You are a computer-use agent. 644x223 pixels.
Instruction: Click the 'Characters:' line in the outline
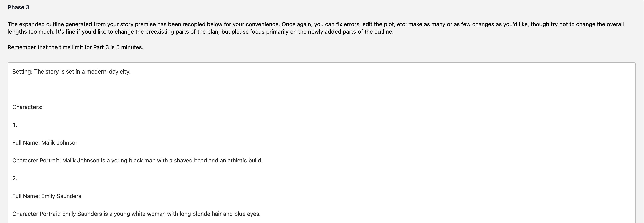click(x=27, y=107)
